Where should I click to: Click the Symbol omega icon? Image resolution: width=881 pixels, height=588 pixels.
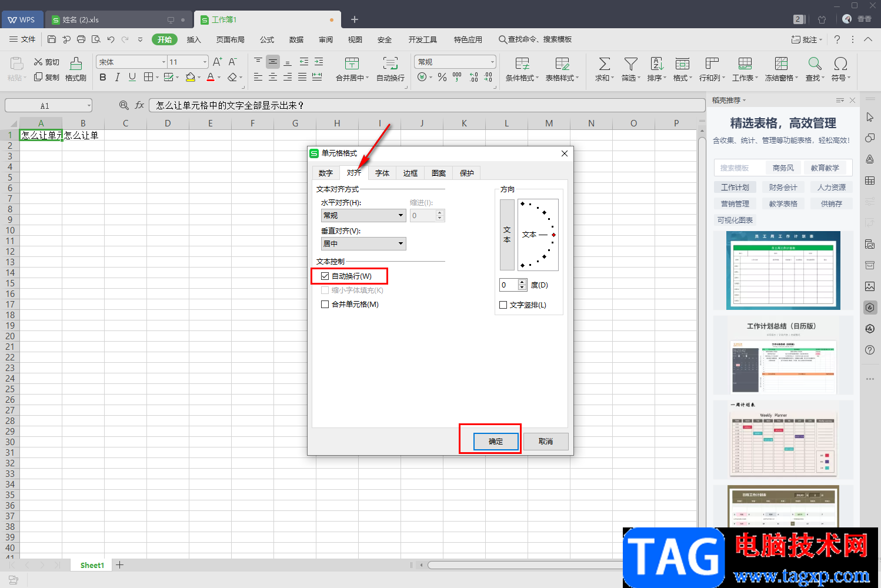[x=840, y=64]
